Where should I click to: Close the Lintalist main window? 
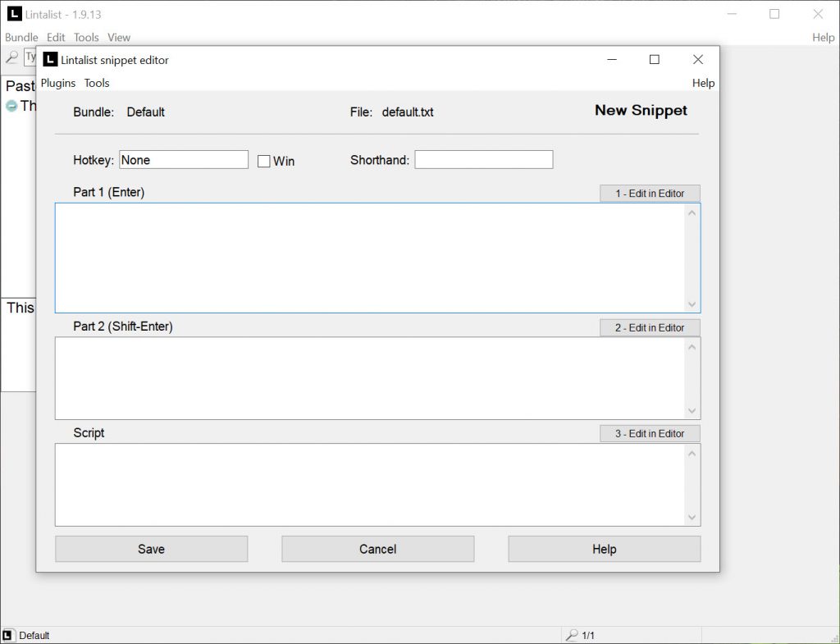(818, 14)
